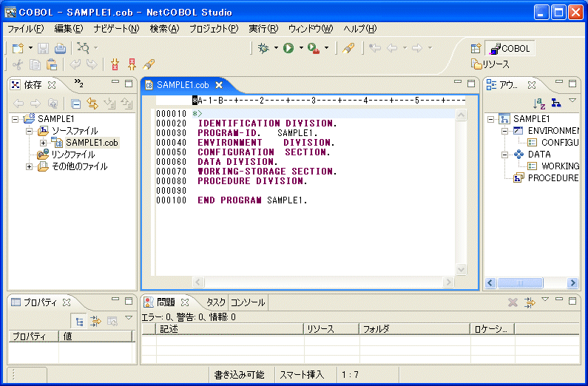The image size is (588, 386).
Task: Open the build configuration tool icon dropdown
Action: [x=96, y=48]
